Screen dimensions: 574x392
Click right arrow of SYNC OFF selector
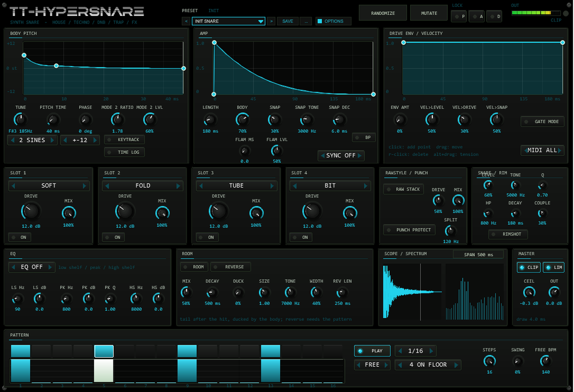(x=360, y=155)
